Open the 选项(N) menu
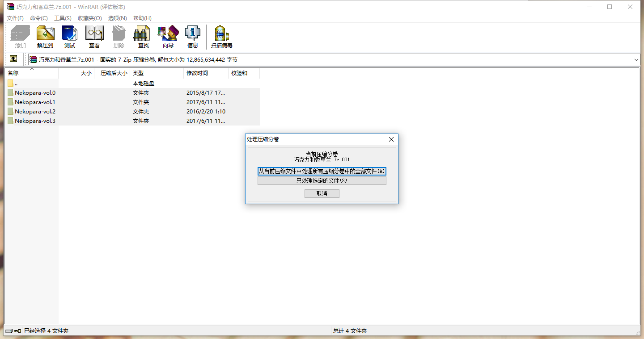Viewport: 644px width, 339px height. [118, 18]
